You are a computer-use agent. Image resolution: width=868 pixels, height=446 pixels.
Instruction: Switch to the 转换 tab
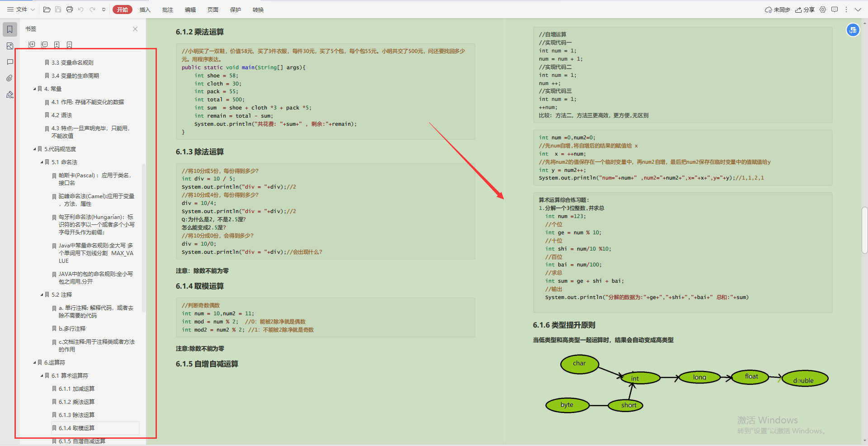pos(258,9)
